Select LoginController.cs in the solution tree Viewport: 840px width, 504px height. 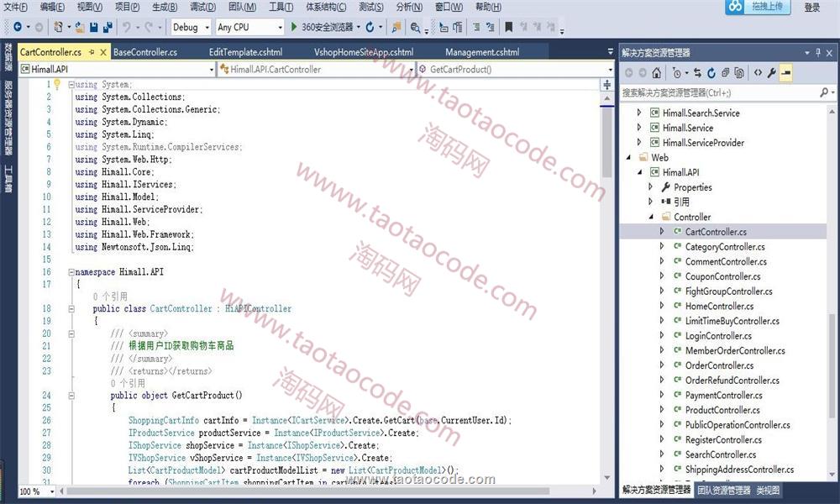point(717,336)
